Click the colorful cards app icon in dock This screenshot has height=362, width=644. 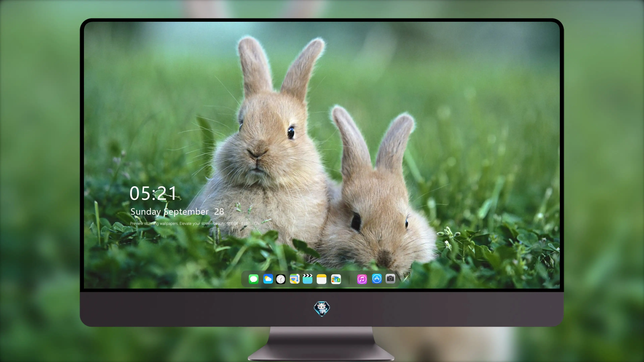point(336,279)
